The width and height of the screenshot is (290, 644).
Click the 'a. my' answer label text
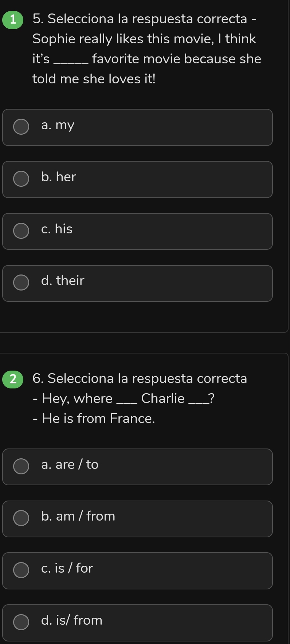[58, 125]
